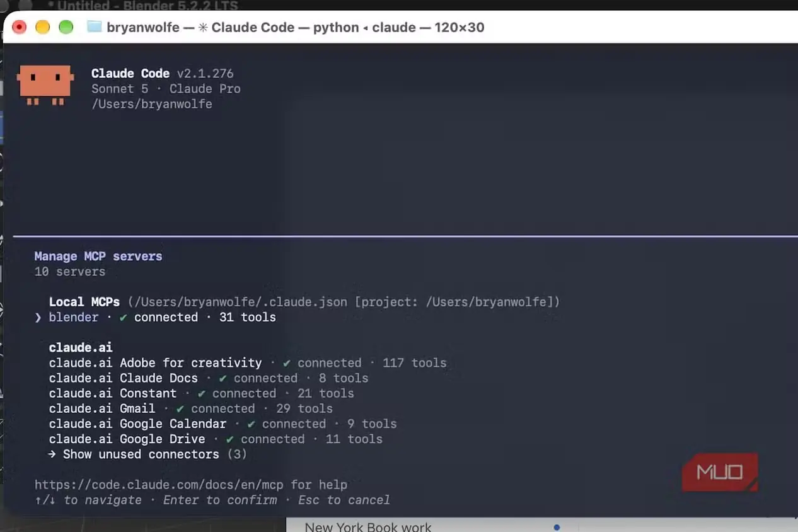Image resolution: width=798 pixels, height=532 pixels.
Task: Choose the claude.ai Constant server row
Action: tap(202, 393)
